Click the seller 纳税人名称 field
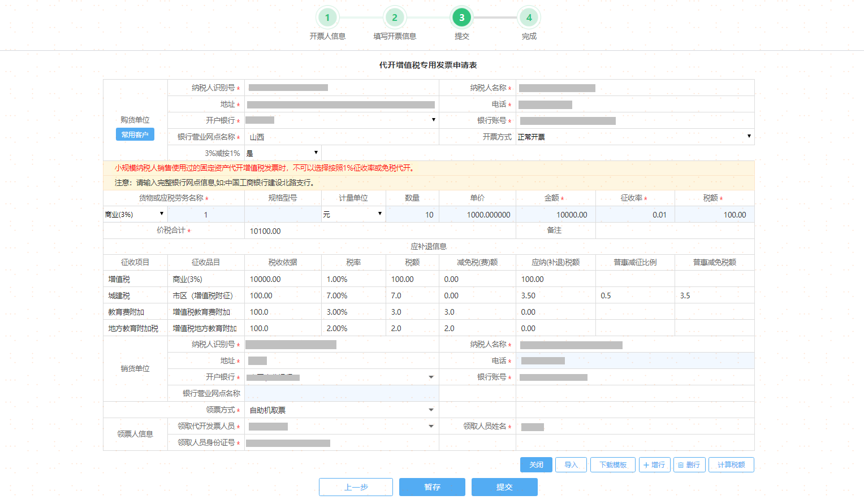Viewport: 864px width, 504px height. tap(635, 344)
